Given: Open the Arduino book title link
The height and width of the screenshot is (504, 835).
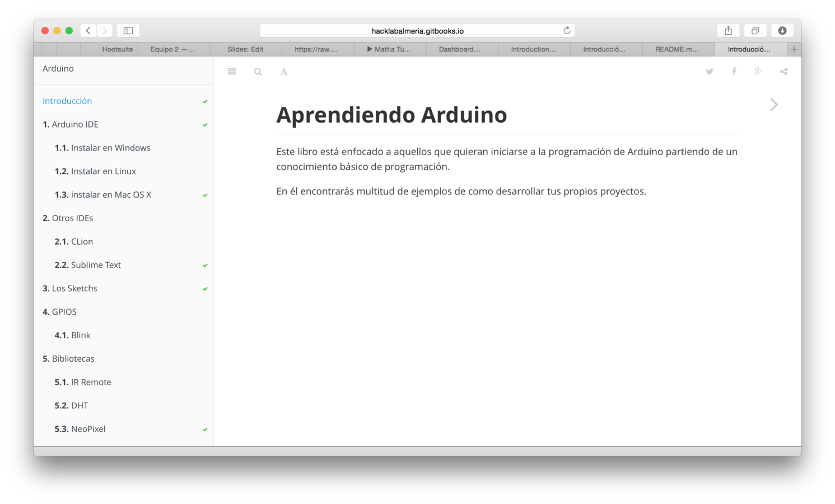Looking at the screenshot, I should [58, 68].
